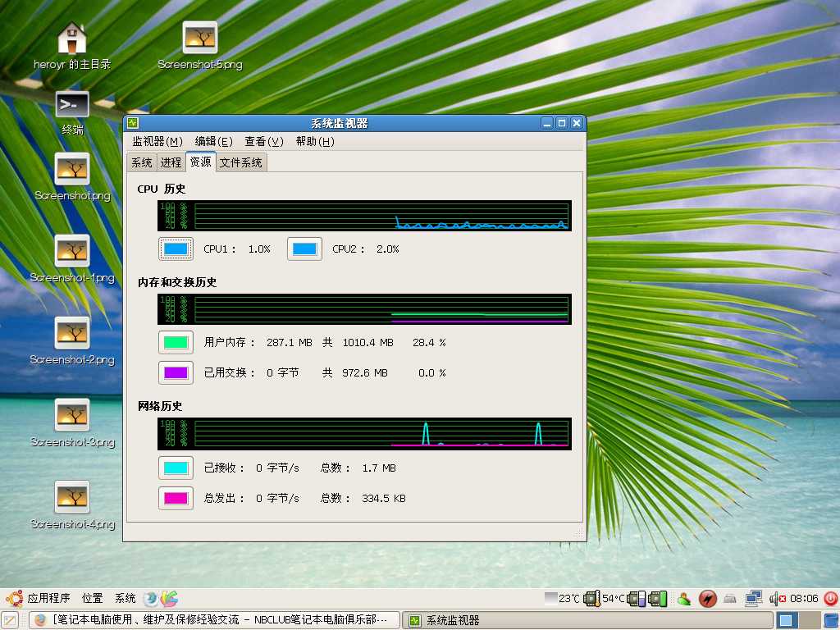Select the 系统 tab
The width and height of the screenshot is (840, 630).
click(142, 162)
